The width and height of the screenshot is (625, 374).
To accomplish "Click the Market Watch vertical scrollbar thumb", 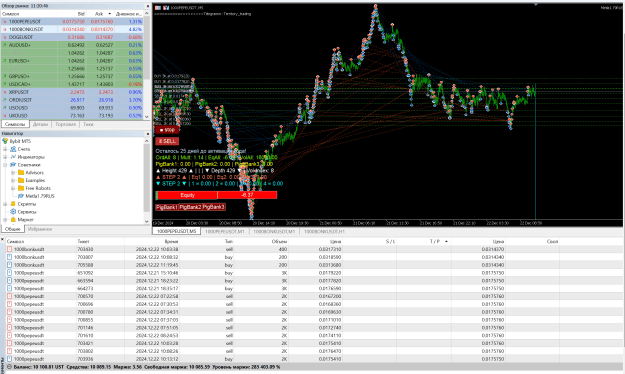I will (147, 48).
